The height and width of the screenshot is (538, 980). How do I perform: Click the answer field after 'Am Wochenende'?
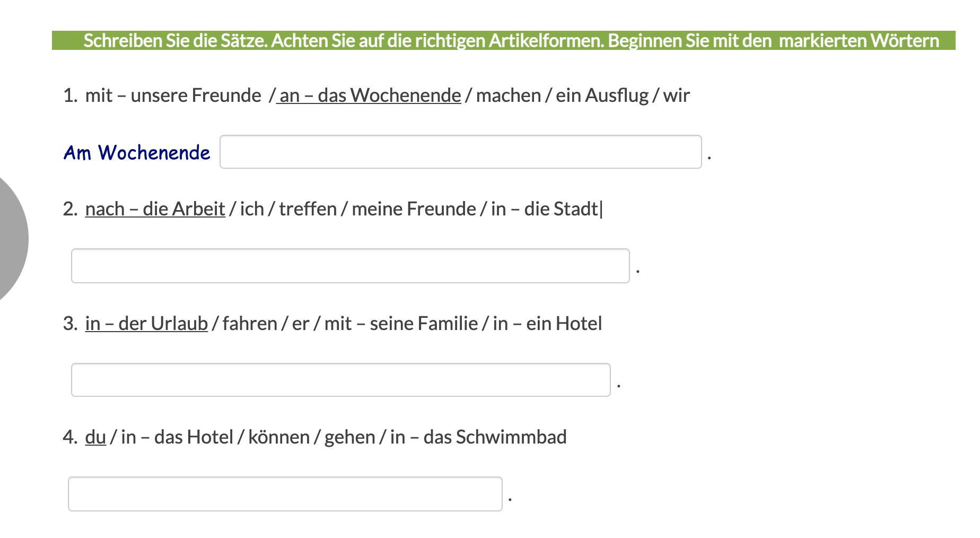[x=461, y=152]
